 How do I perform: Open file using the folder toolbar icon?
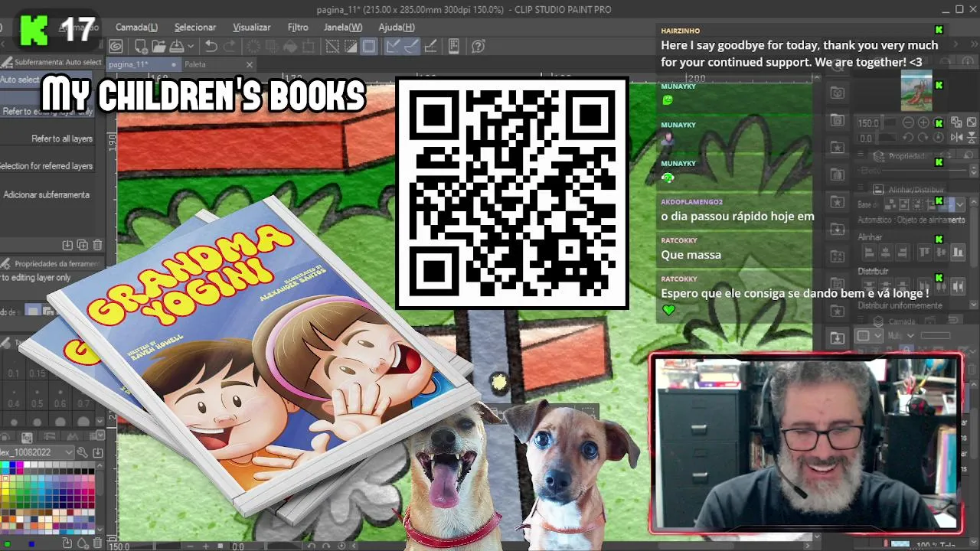(x=158, y=47)
